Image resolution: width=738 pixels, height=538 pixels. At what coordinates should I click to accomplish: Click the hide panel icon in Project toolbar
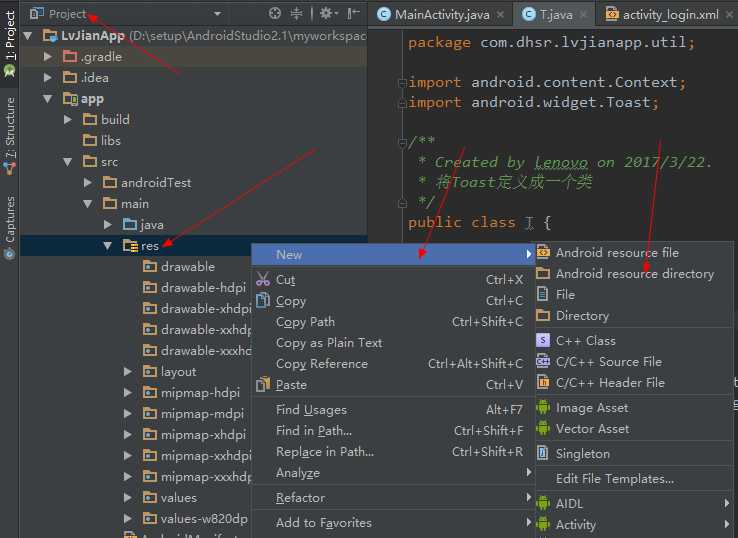coord(353,14)
